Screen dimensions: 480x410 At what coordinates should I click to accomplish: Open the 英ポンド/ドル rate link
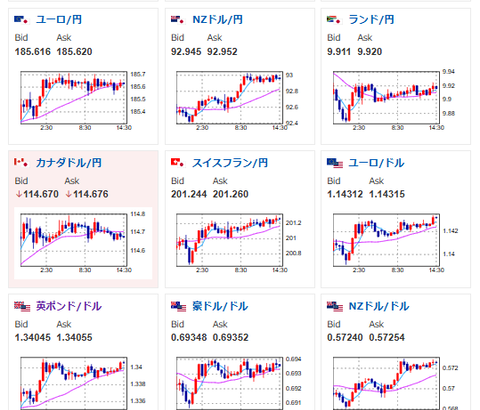(69, 306)
